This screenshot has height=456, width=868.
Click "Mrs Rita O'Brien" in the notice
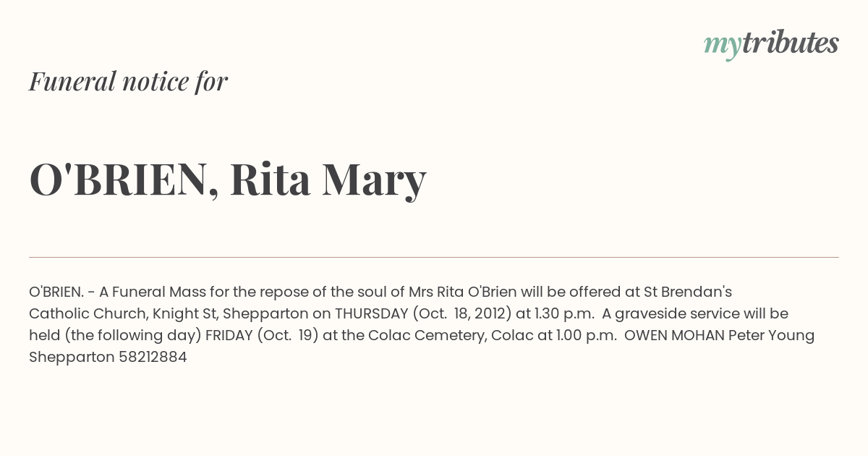pyautogui.click(x=462, y=292)
